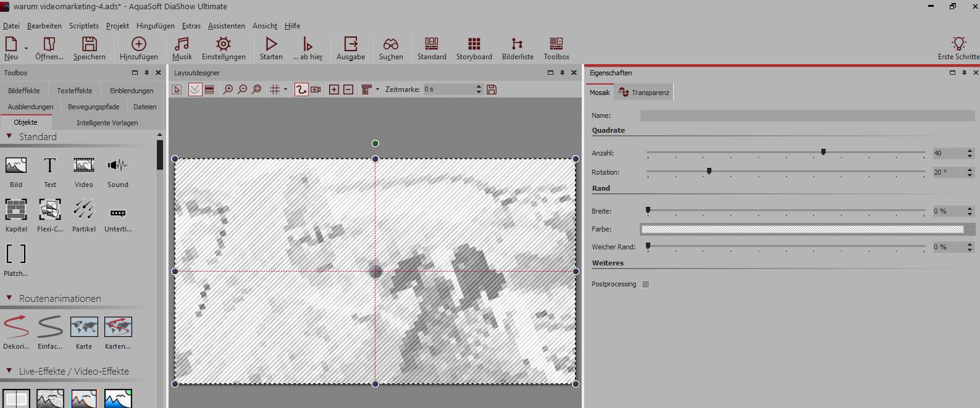Select the Partikel object in Toolbox

83,210
